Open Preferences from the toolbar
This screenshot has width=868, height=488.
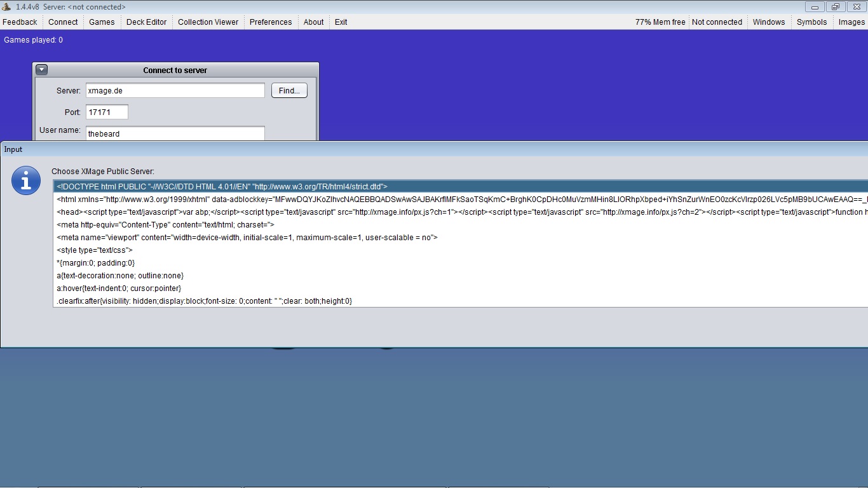271,22
